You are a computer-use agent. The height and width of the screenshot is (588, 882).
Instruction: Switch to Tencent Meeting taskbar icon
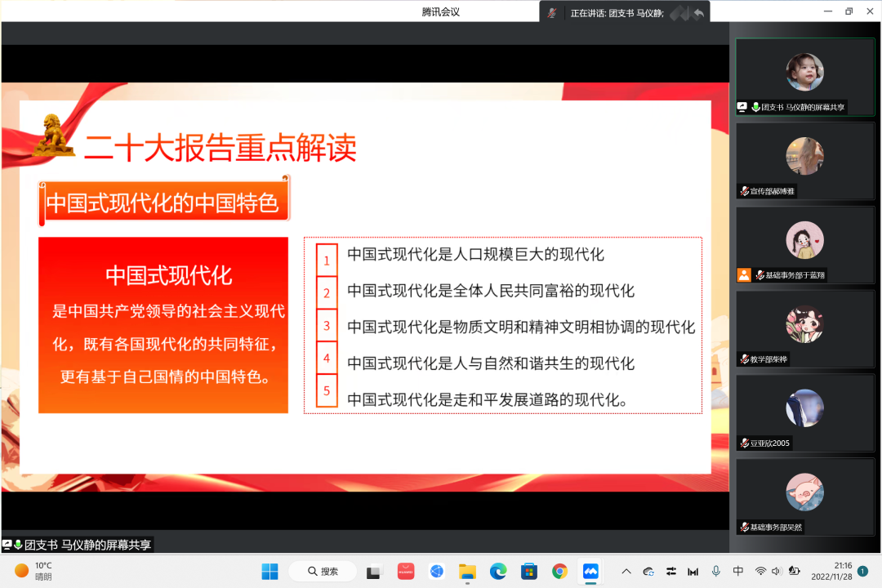590,571
